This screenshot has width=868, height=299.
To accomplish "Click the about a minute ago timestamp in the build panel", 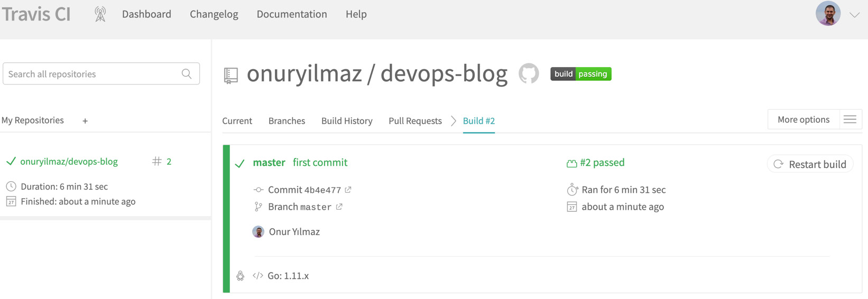I will tap(623, 207).
